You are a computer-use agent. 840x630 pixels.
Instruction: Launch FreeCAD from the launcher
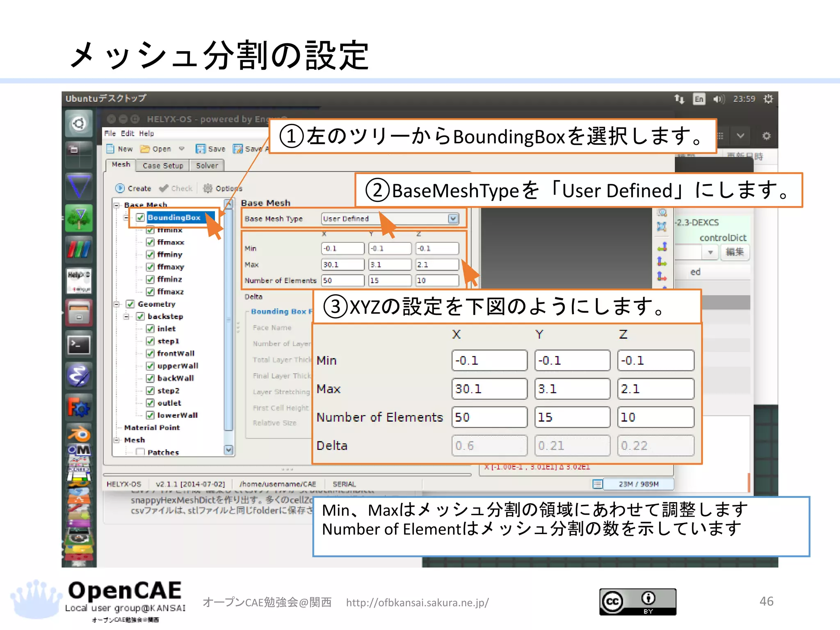(79, 407)
